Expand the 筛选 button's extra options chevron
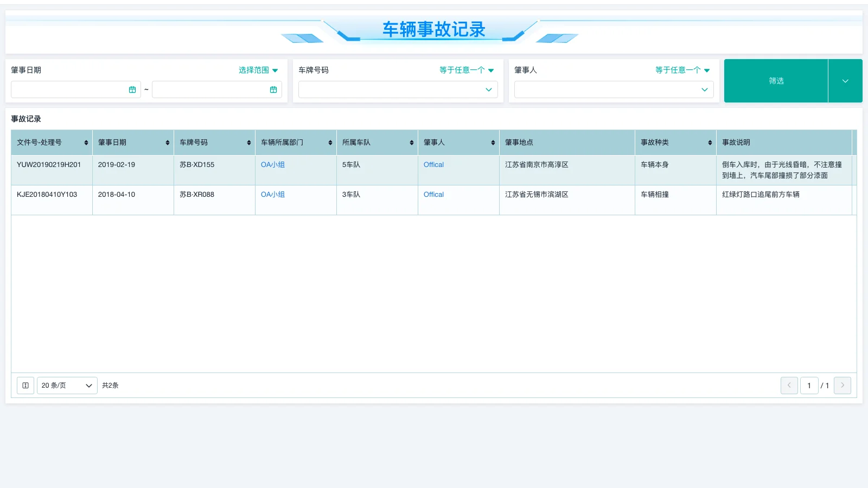The image size is (868, 488). pyautogui.click(x=845, y=81)
